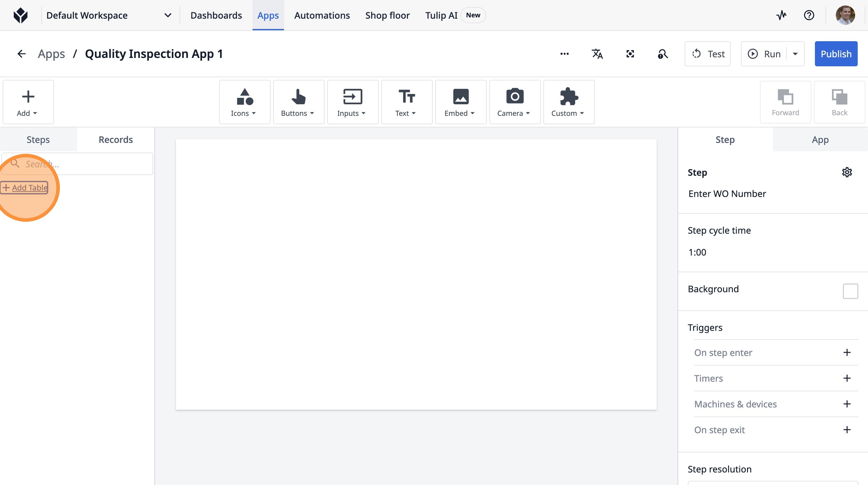The height and width of the screenshot is (485, 868).
Task: Open the Automations menu item
Action: 322,15
